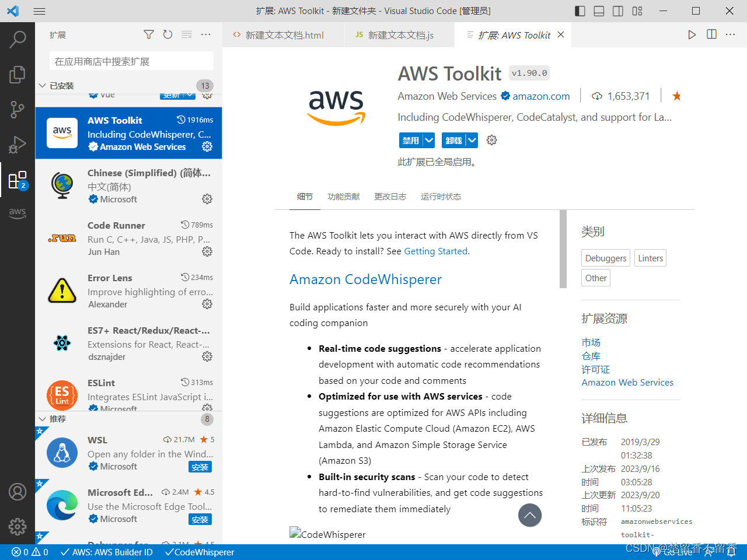Click AWS: AWS Builder ID in status bar
This screenshot has height=560, width=747.
click(x=106, y=552)
